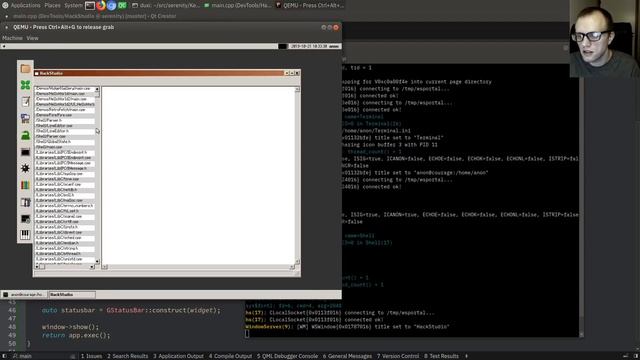Open the two-panel launcher icon below the books
The width and height of the screenshot is (640, 360).
coord(25,202)
